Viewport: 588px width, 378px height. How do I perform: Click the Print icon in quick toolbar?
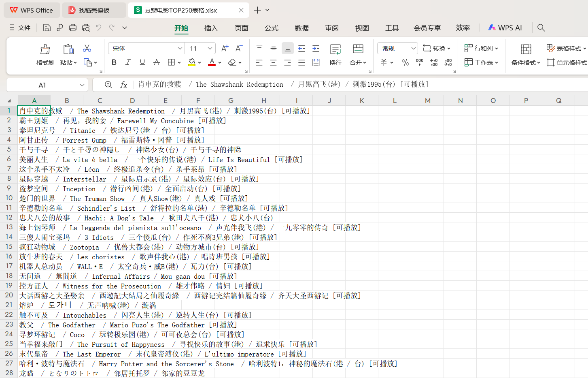pyautogui.click(x=73, y=28)
